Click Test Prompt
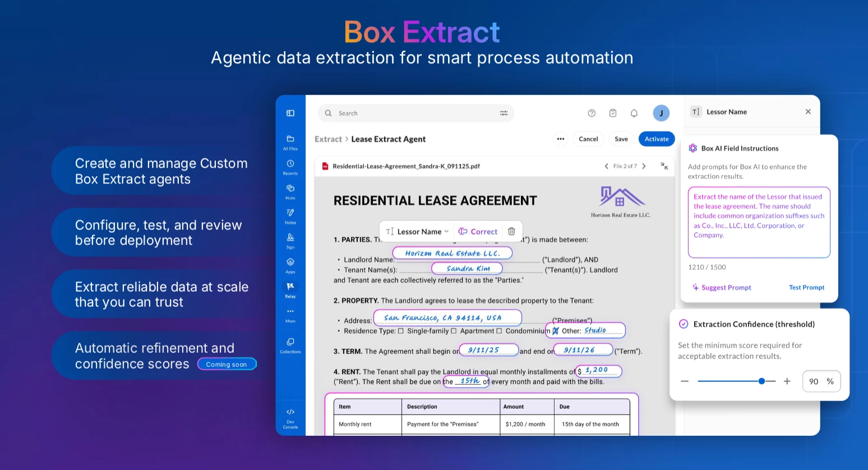868x470 pixels. (806, 287)
